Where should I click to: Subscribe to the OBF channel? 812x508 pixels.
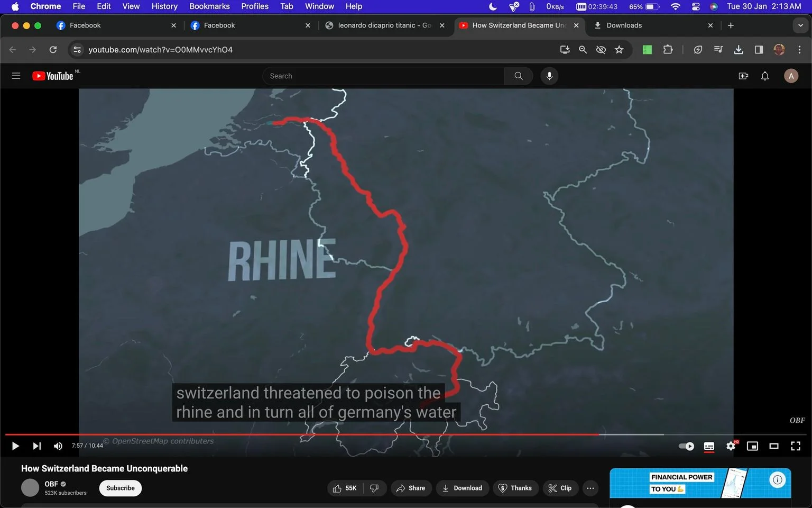coord(121,488)
